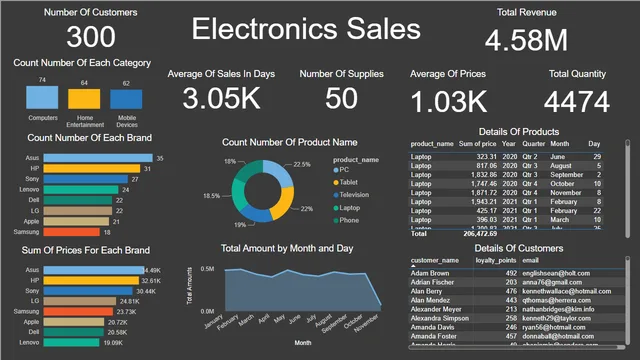Viewport: 640px width, 360px height.
Task: Click the Home Entertainment column showing 64
Action: pos(84,99)
